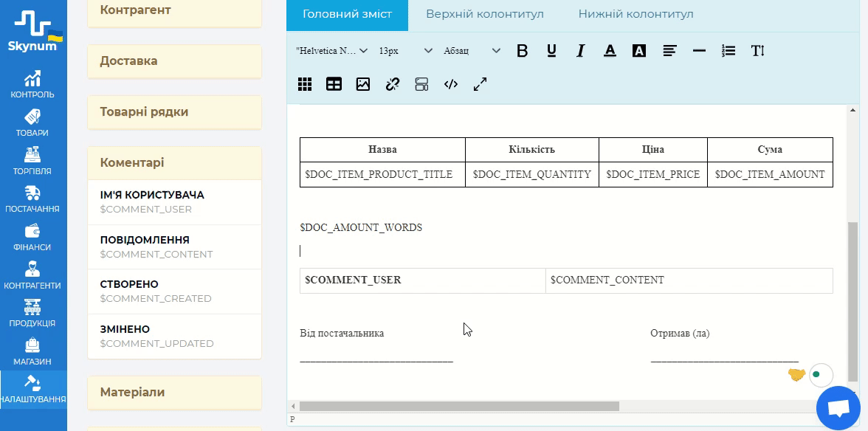
Task: Open paragraph style Абзац dropdown
Action: (472, 51)
